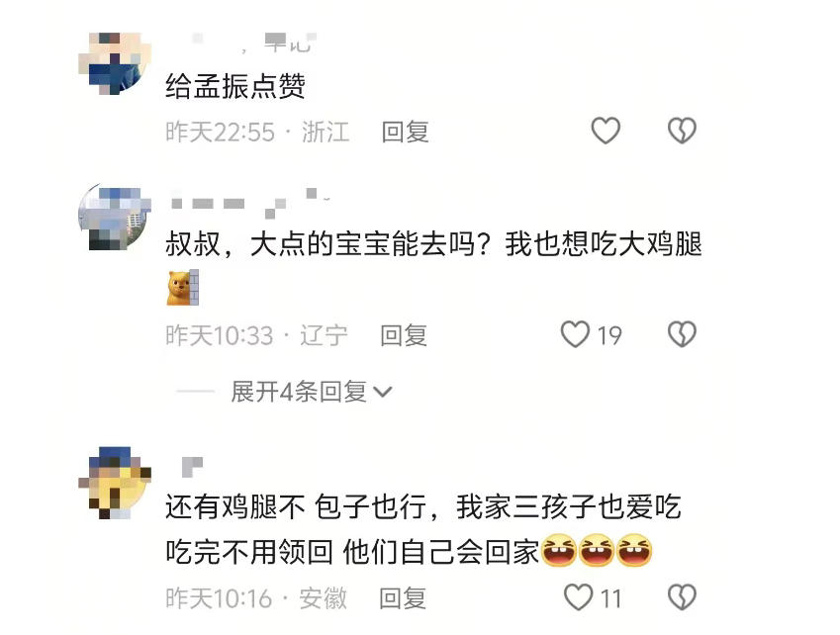Select the 叔叔，大点的宝宝能去吗 comment text
The height and width of the screenshot is (635, 840).
pyautogui.click(x=434, y=244)
